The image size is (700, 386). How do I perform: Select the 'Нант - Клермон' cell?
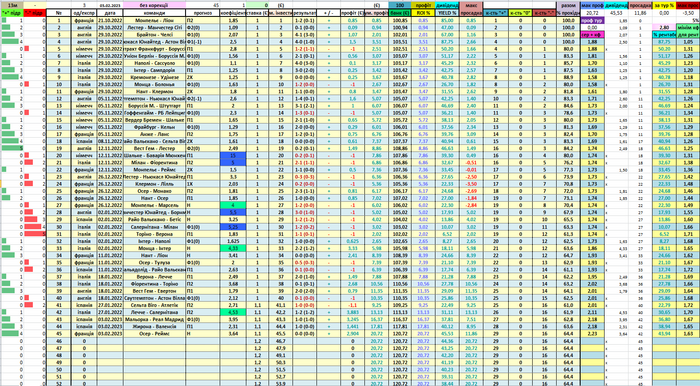pos(154,91)
